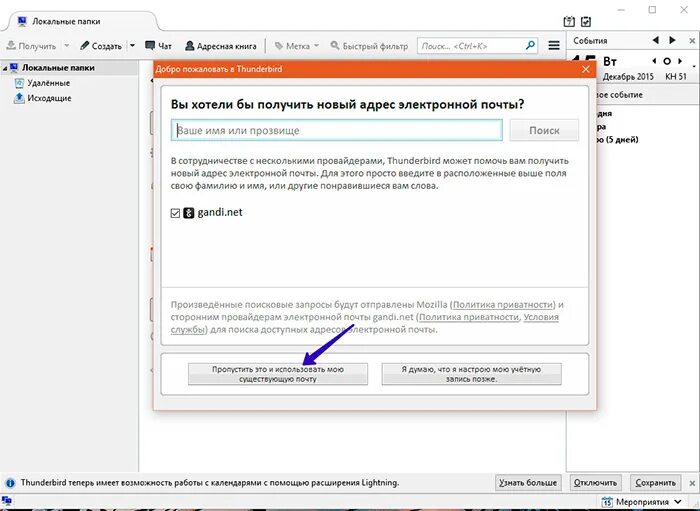Open the calendar tab icon
Image resolution: width=700 pixels, height=511 pixels.
[569, 21]
